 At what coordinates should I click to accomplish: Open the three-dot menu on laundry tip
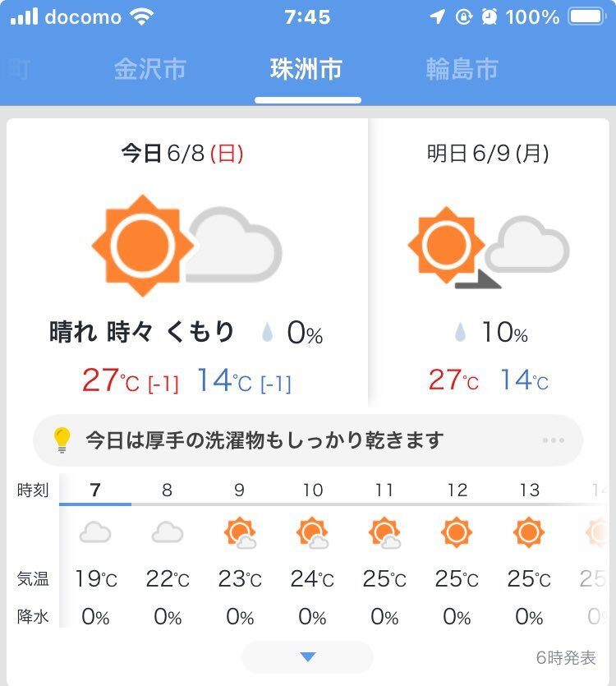coord(554,440)
